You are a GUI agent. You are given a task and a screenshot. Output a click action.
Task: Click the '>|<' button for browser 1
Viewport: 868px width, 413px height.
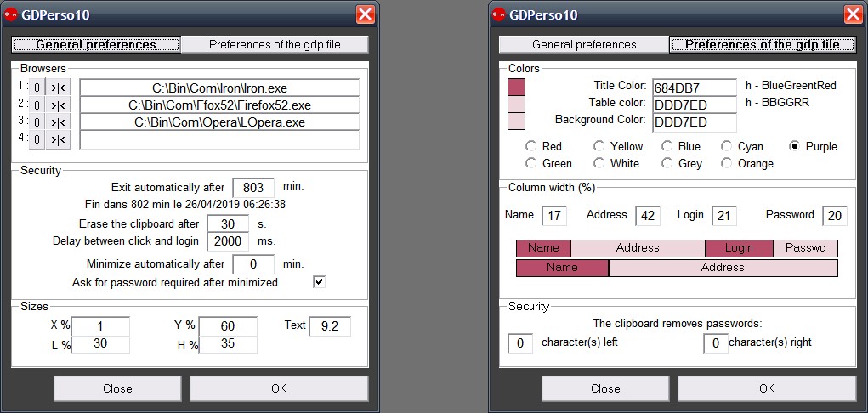(58, 88)
